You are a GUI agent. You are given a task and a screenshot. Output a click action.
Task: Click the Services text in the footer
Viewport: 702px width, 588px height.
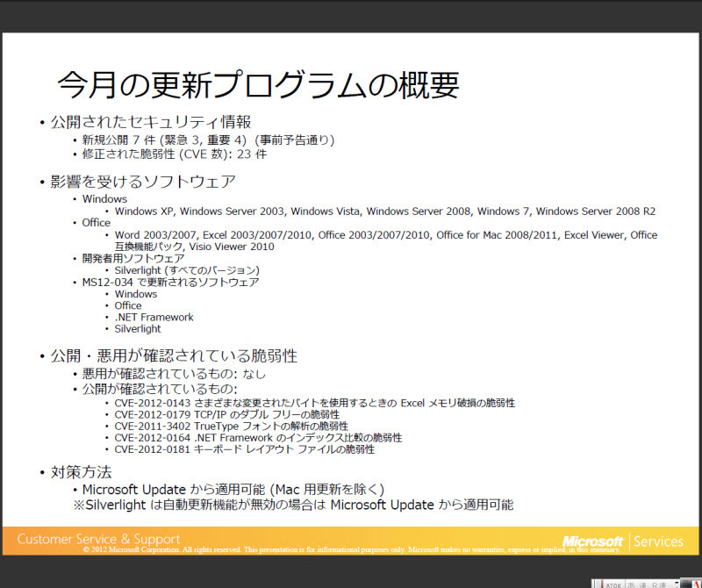[658, 541]
